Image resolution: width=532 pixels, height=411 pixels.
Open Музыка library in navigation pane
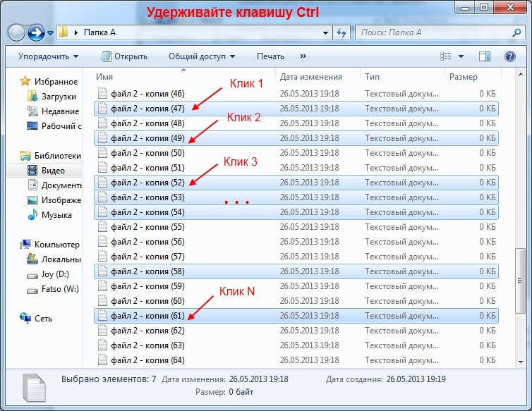[x=56, y=215]
